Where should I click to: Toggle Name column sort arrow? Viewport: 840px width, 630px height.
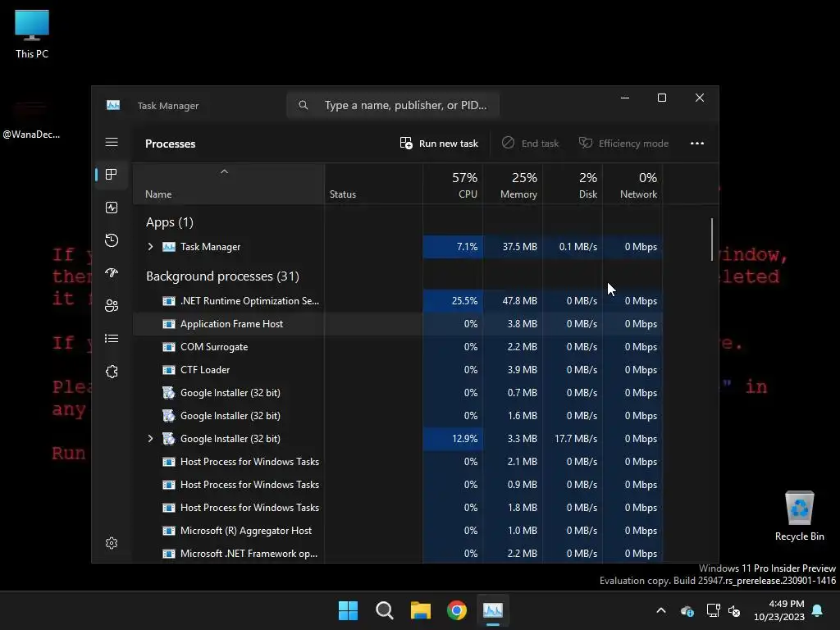click(x=225, y=171)
